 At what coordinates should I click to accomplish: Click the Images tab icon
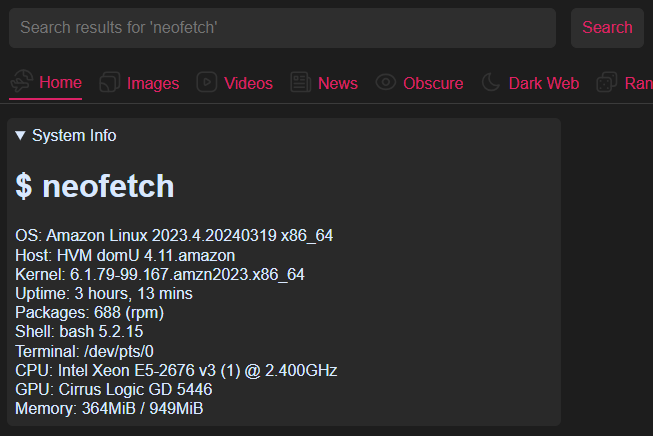click(x=110, y=83)
